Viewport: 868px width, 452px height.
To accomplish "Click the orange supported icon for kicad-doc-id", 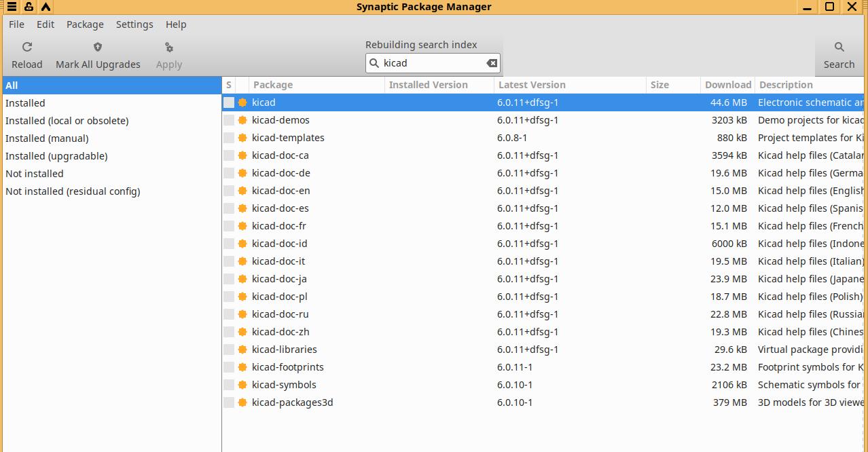I will click(242, 244).
